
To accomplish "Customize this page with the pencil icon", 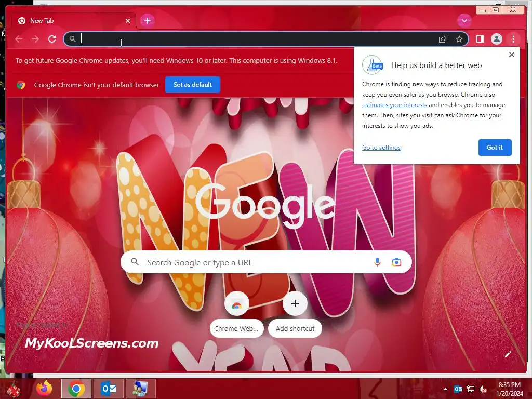I will (508, 354).
